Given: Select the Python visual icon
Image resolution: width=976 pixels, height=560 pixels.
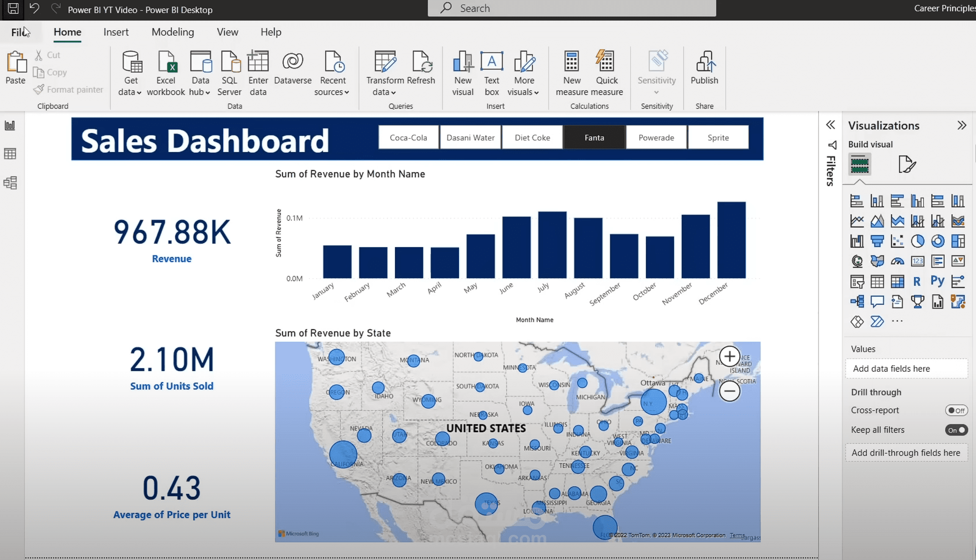Looking at the screenshot, I should point(937,281).
